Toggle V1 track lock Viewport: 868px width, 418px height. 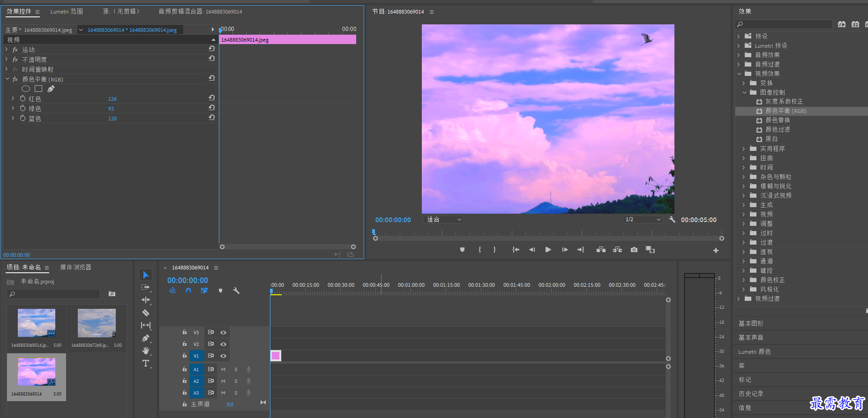[185, 356]
